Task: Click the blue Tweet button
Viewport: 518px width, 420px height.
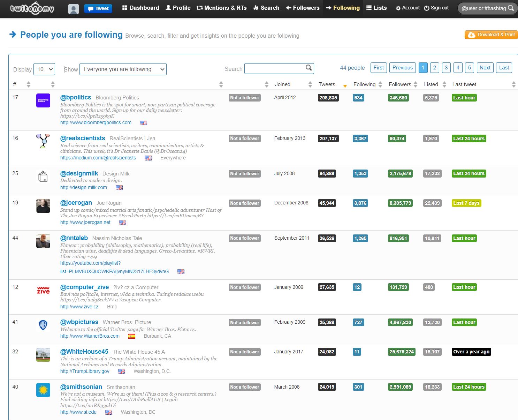Action: [x=98, y=9]
